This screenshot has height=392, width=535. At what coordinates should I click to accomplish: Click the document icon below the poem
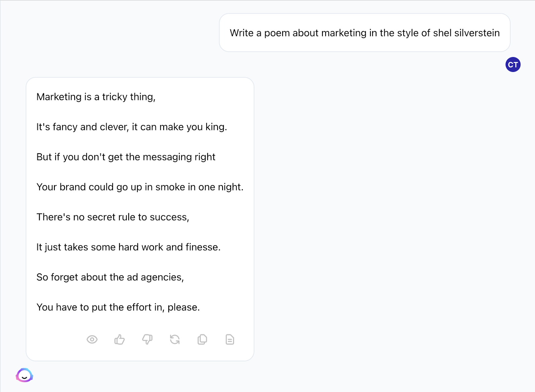click(x=230, y=340)
